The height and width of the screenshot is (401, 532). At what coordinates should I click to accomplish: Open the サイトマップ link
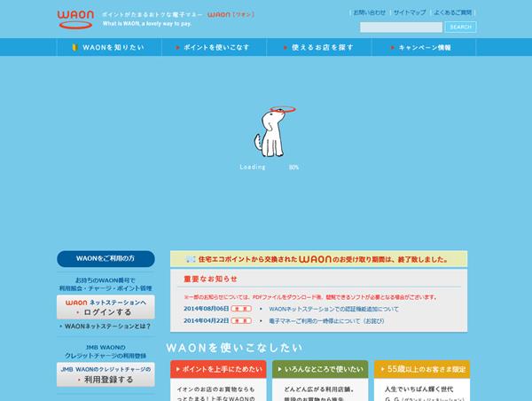[x=410, y=12]
